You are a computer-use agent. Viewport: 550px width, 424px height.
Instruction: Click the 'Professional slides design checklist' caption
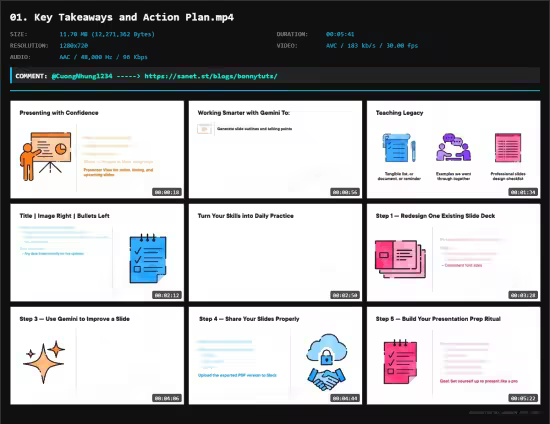(508, 176)
